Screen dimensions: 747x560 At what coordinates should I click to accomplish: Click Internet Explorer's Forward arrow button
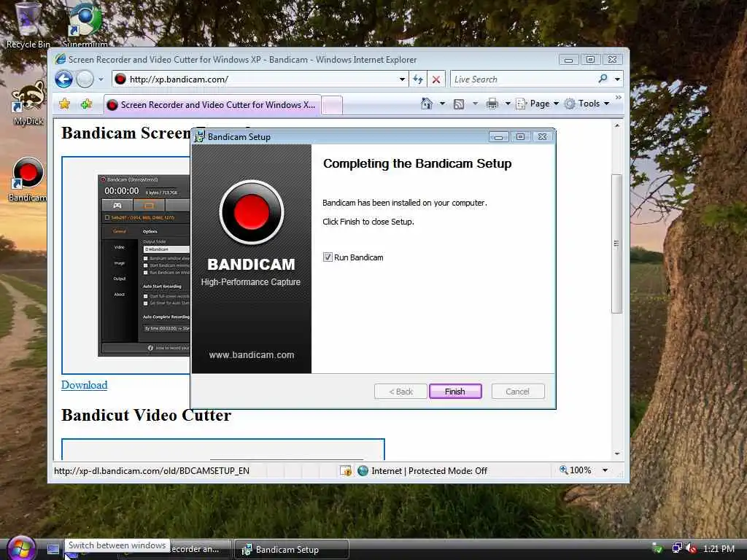[x=85, y=79]
